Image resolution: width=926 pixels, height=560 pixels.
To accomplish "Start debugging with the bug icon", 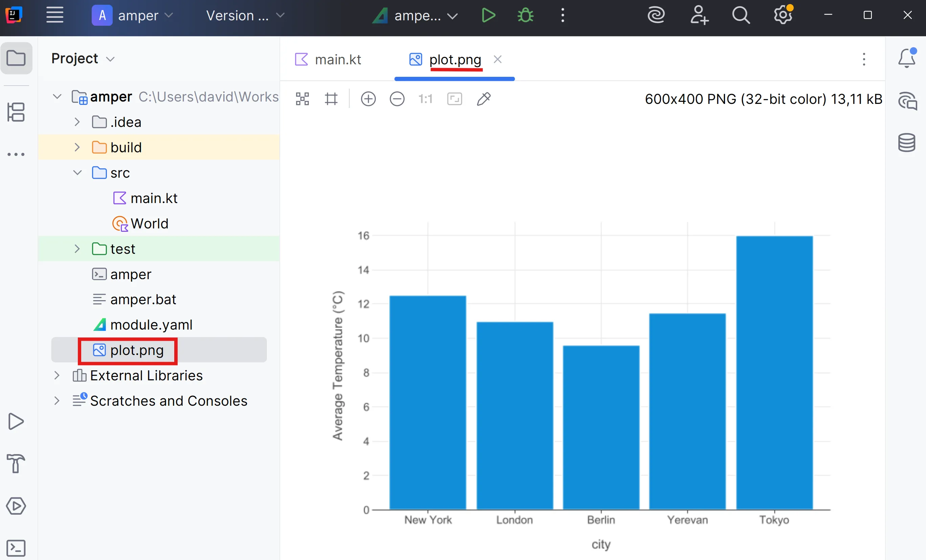I will click(525, 16).
